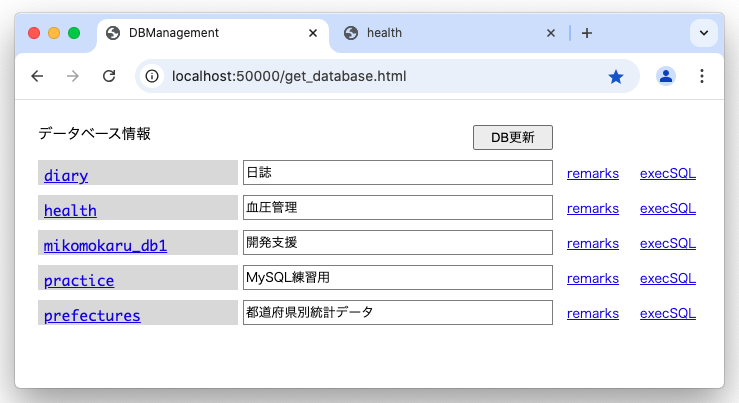Go back with the browser back arrow
Viewport: 739px width, 403px height.
tap(37, 76)
